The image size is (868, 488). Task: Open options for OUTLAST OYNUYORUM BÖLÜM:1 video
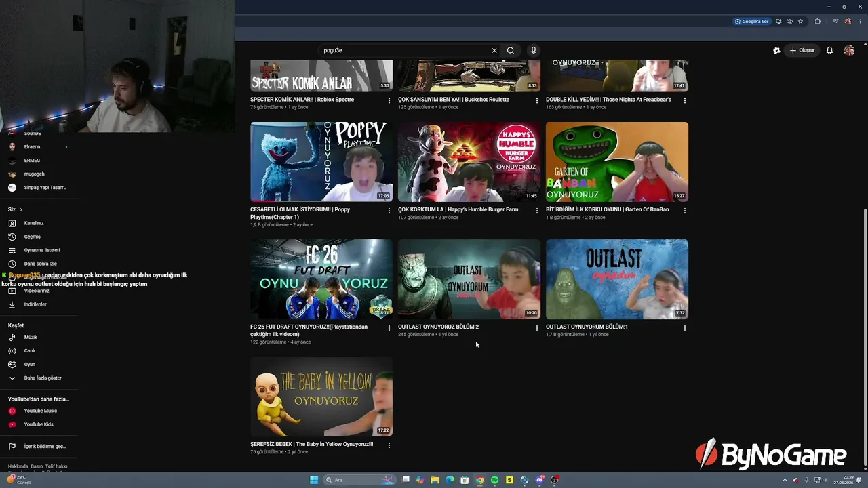685,328
